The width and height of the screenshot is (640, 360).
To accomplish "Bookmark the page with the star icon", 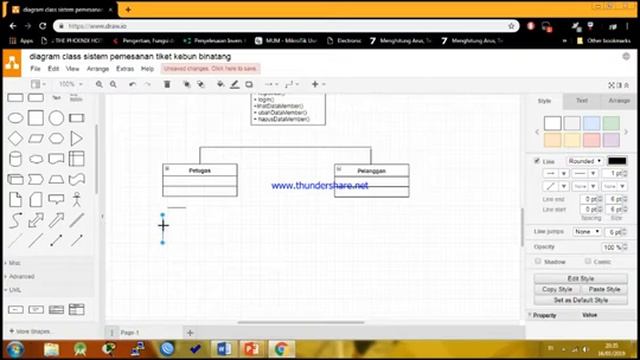I will [x=511, y=26].
